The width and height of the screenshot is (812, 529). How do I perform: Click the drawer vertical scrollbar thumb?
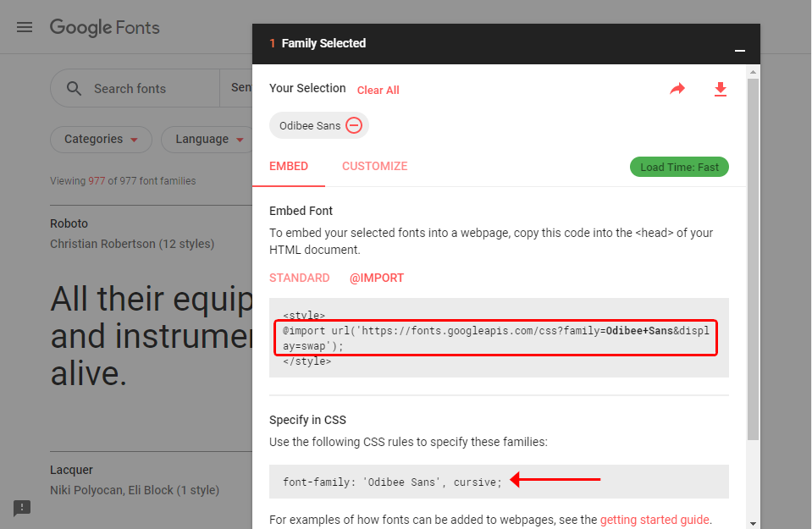click(753, 259)
